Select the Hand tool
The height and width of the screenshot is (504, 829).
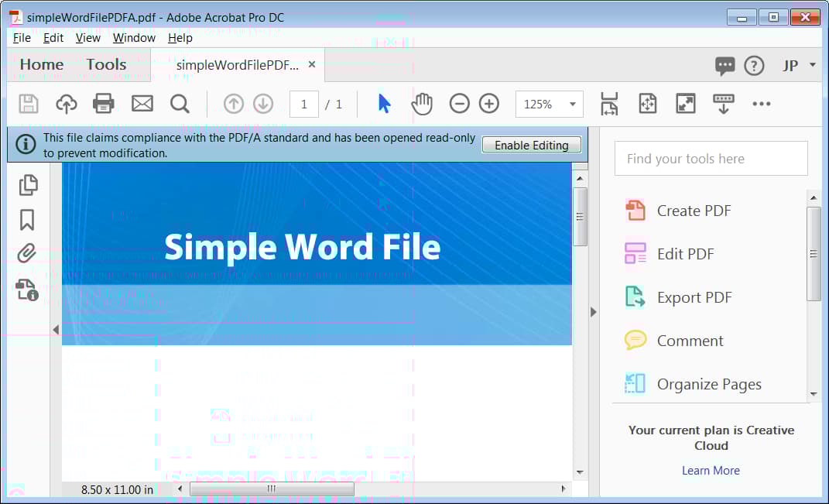tap(422, 103)
